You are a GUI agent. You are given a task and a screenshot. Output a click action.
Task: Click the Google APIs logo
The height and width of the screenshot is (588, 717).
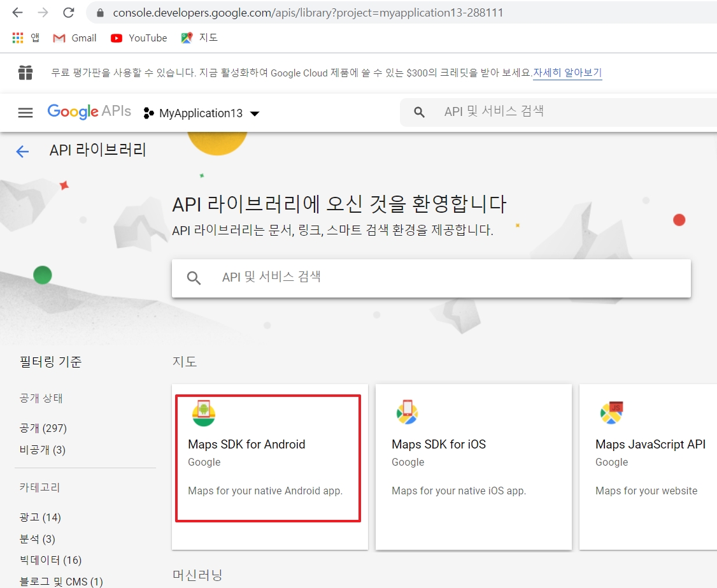click(89, 111)
